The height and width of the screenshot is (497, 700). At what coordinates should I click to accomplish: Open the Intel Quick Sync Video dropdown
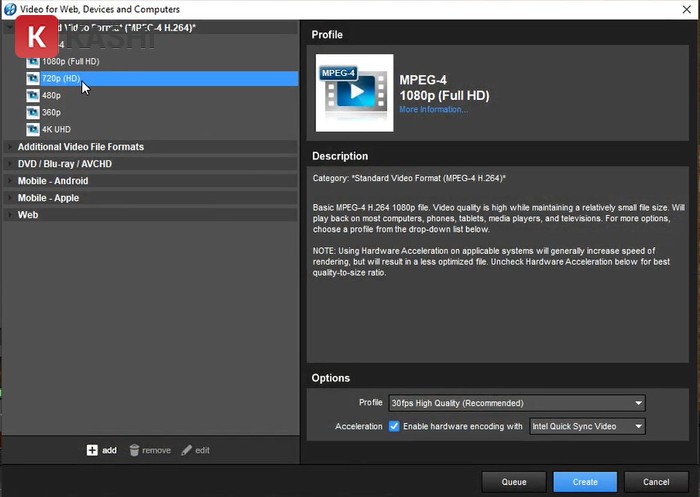point(587,426)
